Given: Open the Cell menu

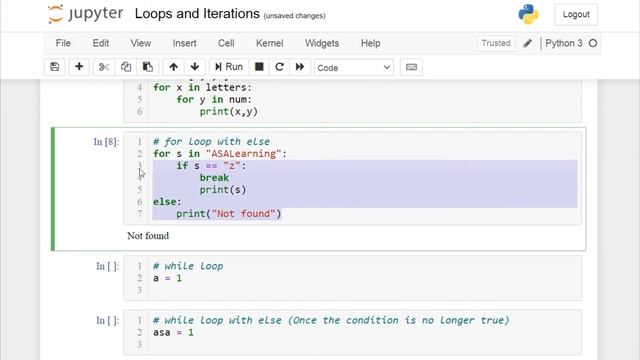Looking at the screenshot, I should (x=226, y=43).
